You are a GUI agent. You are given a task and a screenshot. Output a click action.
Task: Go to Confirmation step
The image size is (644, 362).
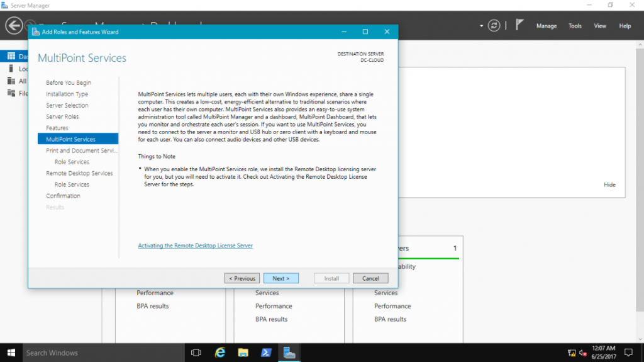click(x=64, y=196)
